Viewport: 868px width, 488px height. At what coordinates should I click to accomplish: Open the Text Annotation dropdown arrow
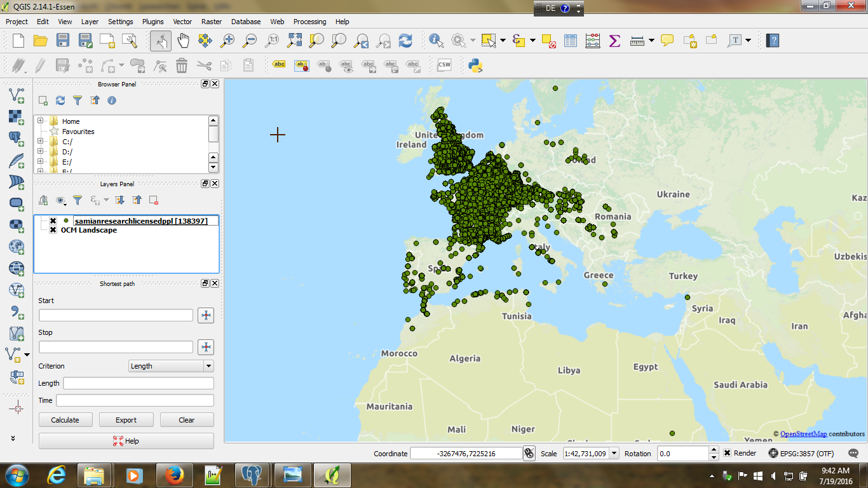click(x=749, y=41)
